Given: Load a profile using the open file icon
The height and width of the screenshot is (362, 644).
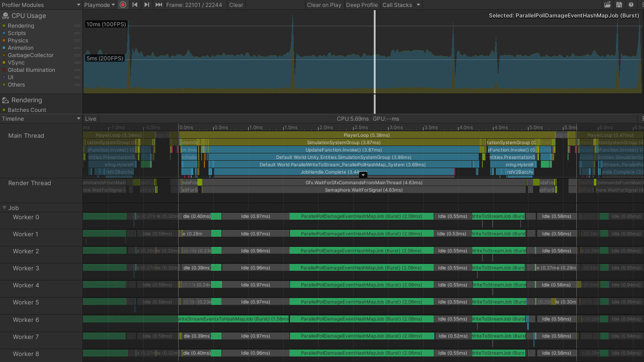Looking at the screenshot, I should click(x=607, y=5).
